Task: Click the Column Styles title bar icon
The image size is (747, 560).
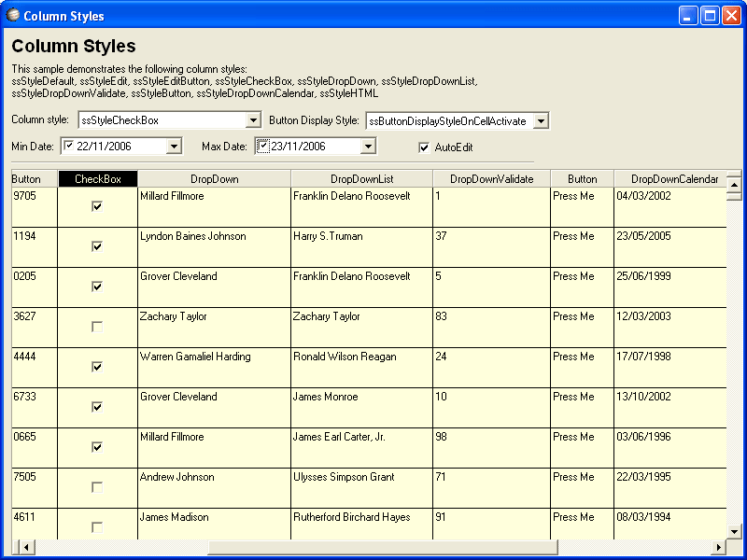Action: (x=13, y=15)
